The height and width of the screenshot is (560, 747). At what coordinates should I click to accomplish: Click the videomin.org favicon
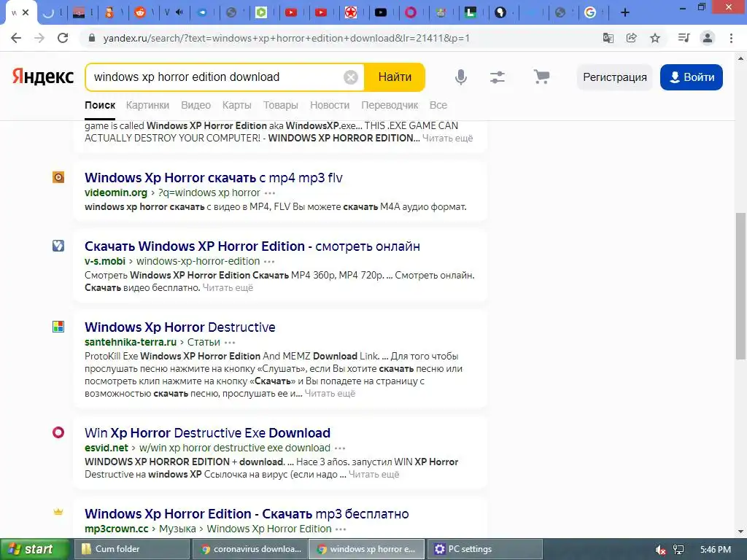(58, 177)
